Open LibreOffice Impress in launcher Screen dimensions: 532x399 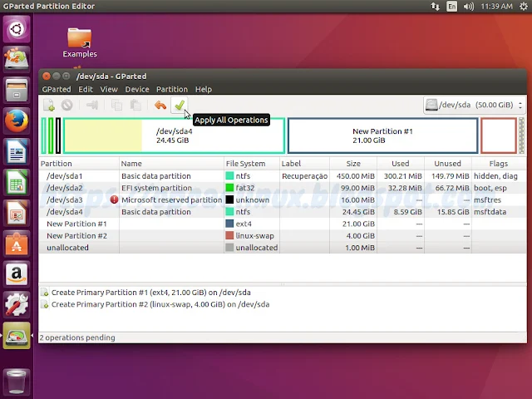coord(17,213)
